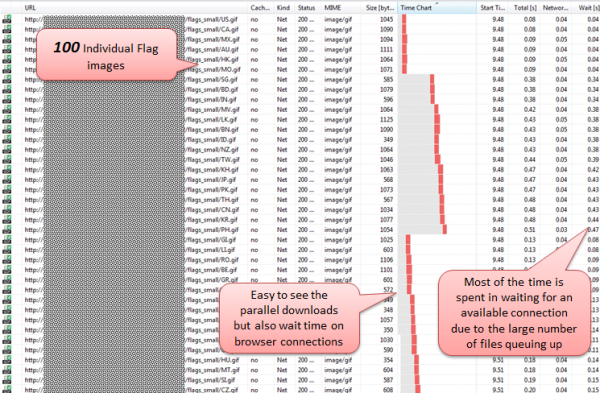Click the image icon beside the CZ.gif row
This screenshot has width=600, height=393.
tap(7, 390)
